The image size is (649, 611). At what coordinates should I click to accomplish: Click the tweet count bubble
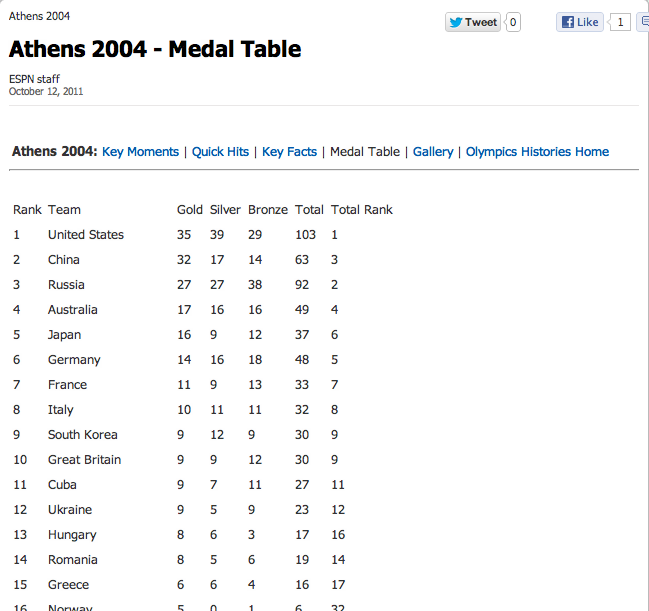click(513, 22)
